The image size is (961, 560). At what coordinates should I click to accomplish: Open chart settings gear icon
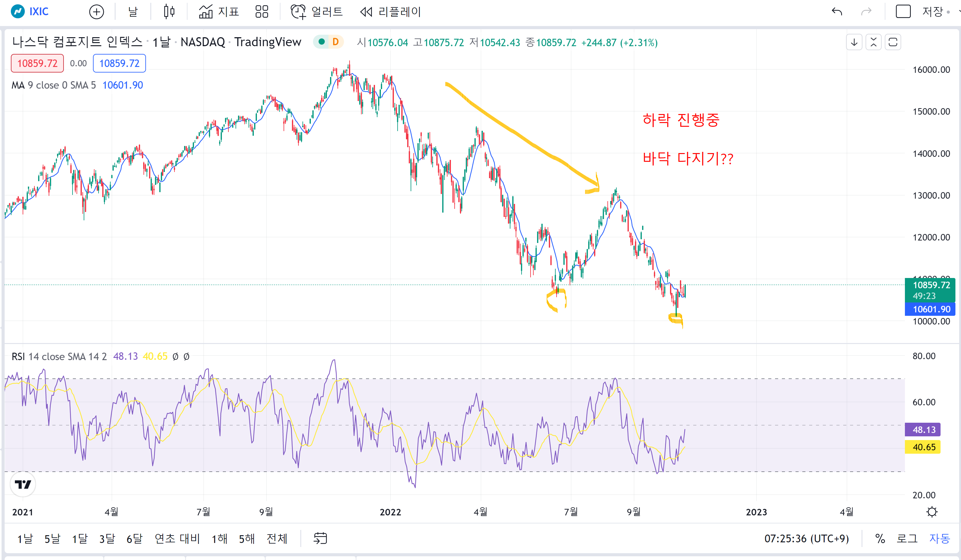[x=932, y=512]
